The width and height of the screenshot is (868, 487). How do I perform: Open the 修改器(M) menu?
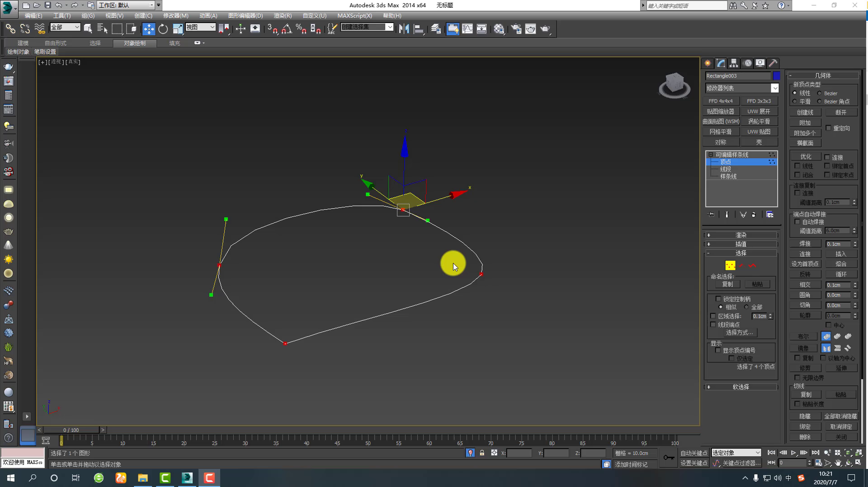[175, 16]
